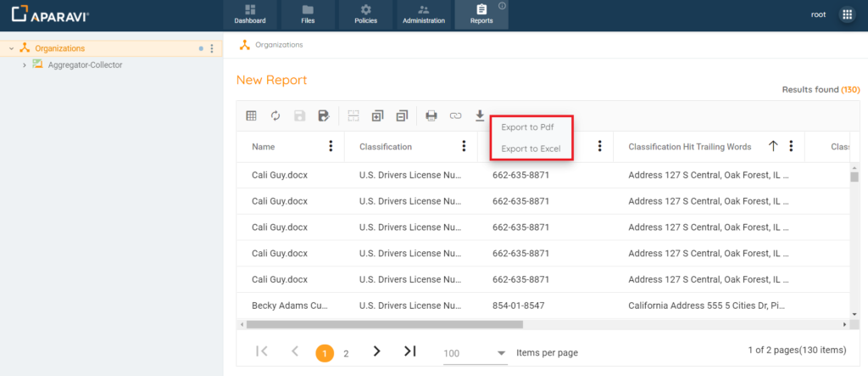Select Export to Excel
The height and width of the screenshot is (376, 868).
coord(531,149)
